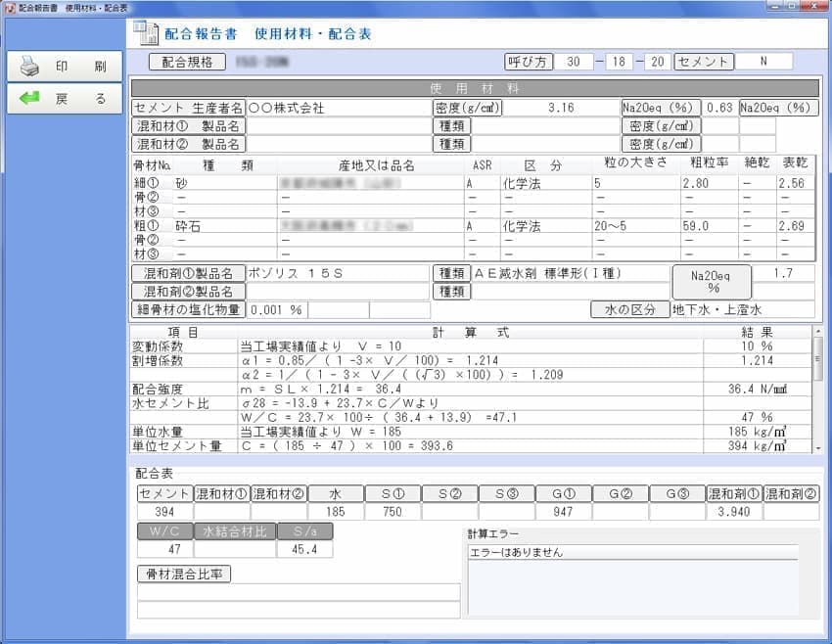Viewport: 832px width, 644px height.
Task: Click the セメント button next to the N field
Action: 703,62
